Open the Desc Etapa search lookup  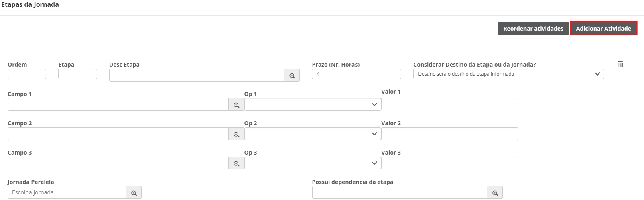[292, 76]
